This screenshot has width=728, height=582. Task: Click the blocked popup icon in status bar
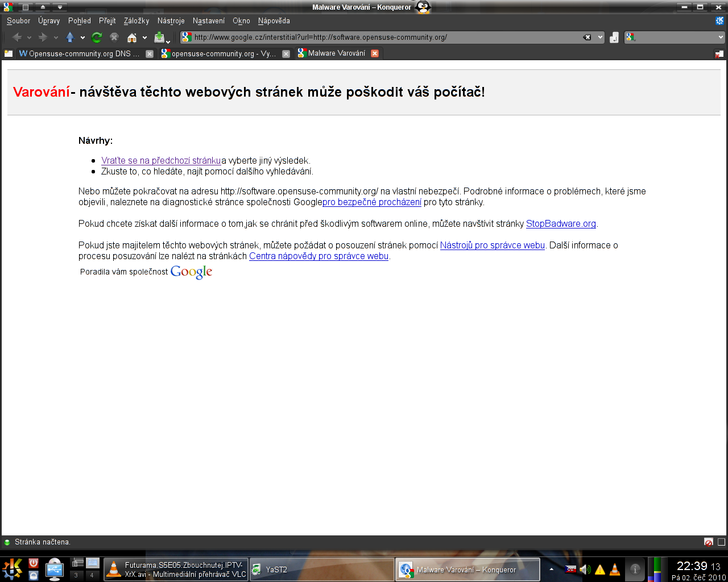coord(709,542)
